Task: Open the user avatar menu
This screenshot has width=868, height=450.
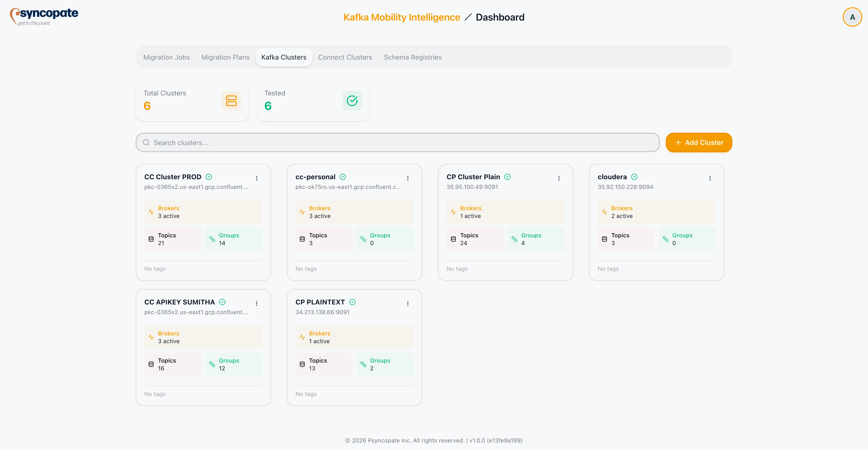Action: pyautogui.click(x=852, y=17)
